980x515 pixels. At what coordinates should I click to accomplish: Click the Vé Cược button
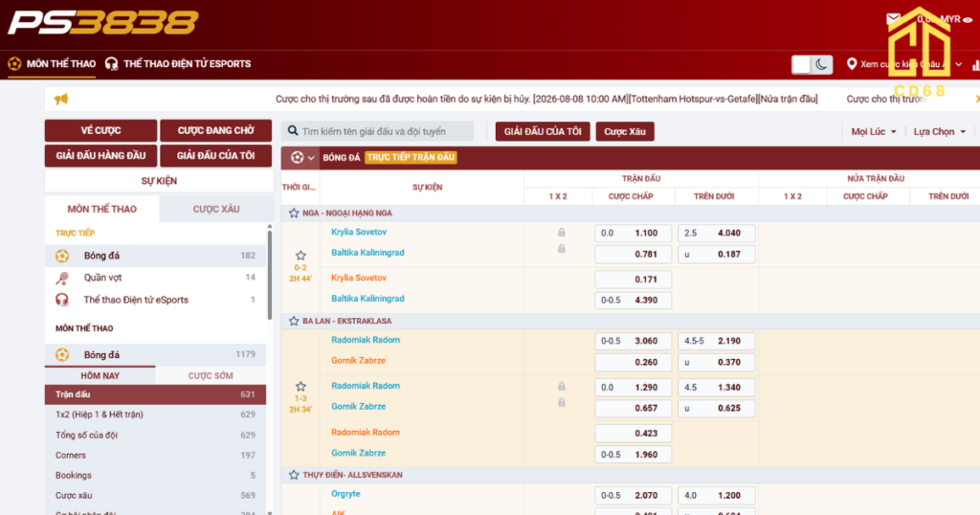click(x=100, y=130)
